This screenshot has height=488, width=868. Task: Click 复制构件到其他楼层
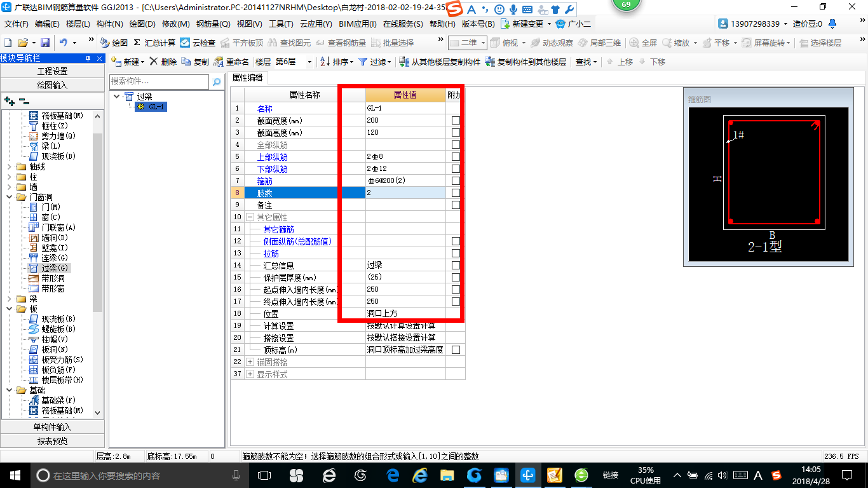(526, 62)
